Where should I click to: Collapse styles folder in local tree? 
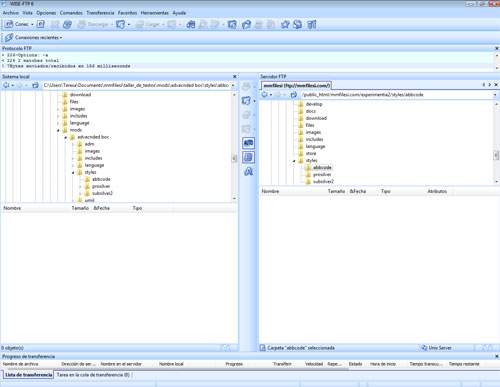coord(73,173)
